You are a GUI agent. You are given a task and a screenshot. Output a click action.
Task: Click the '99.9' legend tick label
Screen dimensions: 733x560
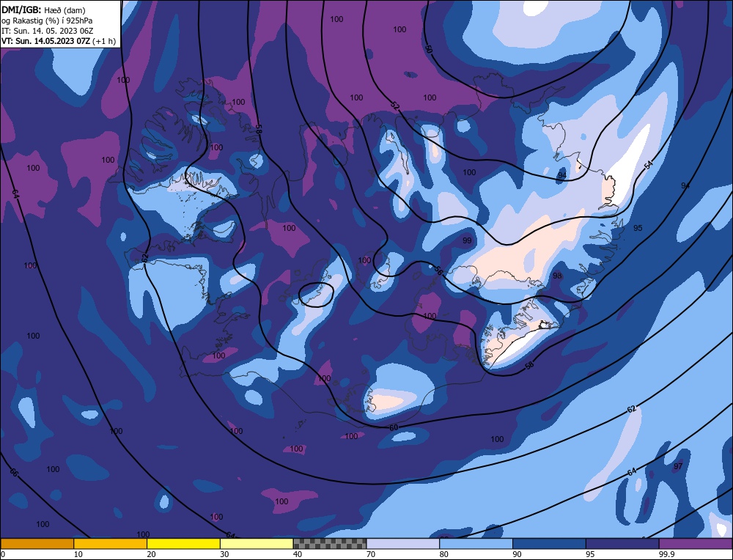[666, 554]
